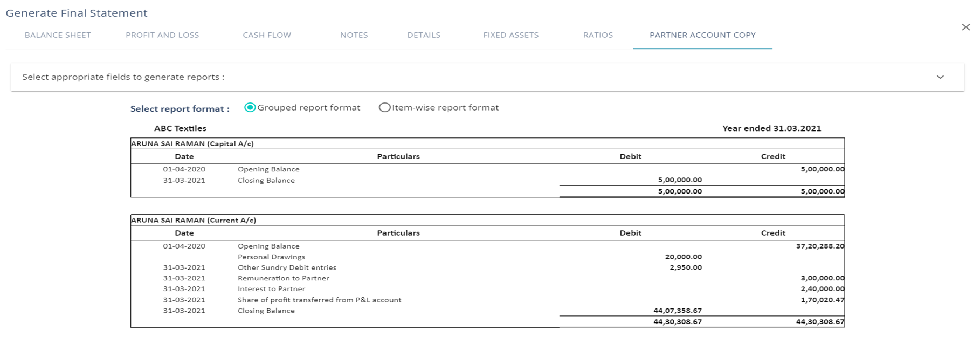Open the Balance Sheet tab

click(58, 35)
